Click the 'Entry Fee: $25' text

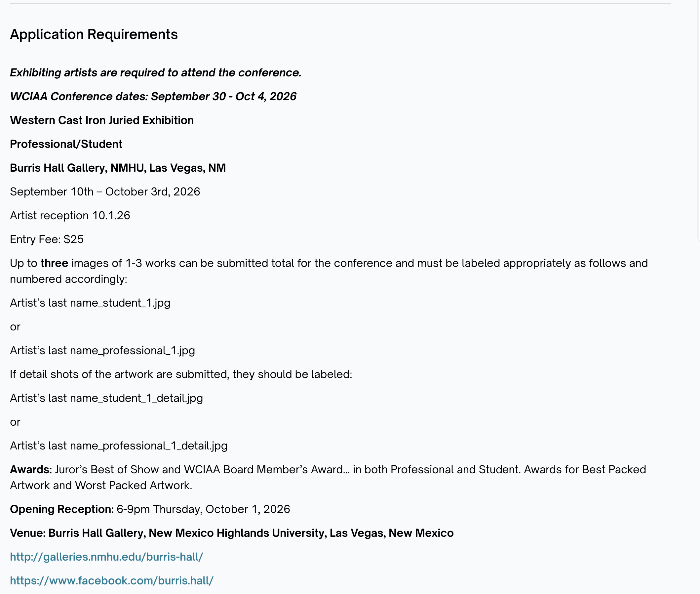pyautogui.click(x=47, y=239)
